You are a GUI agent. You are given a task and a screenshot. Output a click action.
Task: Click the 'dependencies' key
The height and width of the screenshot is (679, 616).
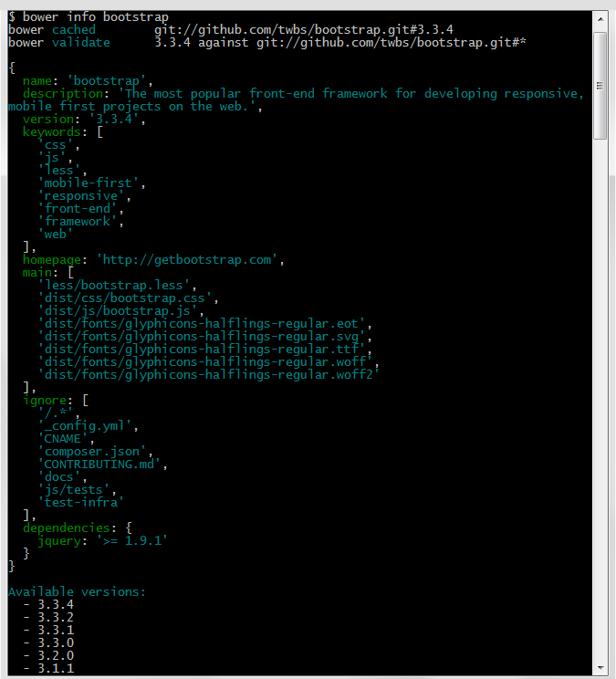[67, 528]
